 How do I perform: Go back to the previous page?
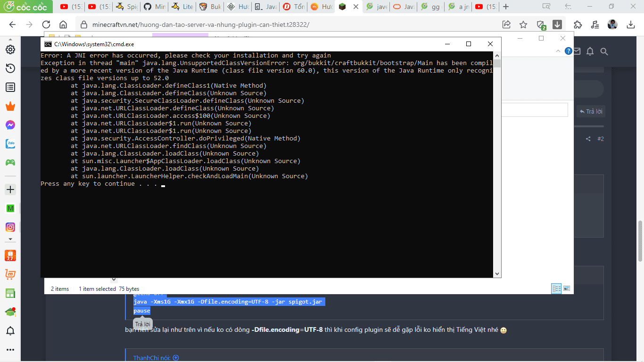[x=13, y=25]
